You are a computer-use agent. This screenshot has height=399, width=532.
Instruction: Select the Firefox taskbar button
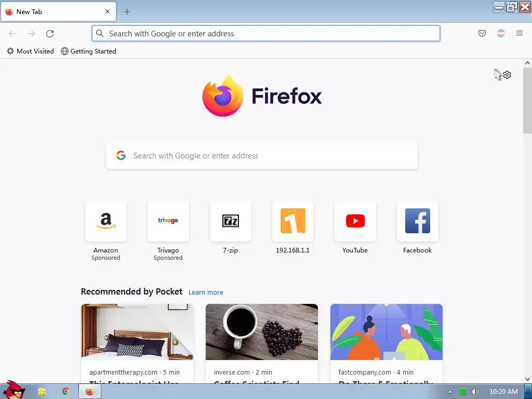[90, 392]
